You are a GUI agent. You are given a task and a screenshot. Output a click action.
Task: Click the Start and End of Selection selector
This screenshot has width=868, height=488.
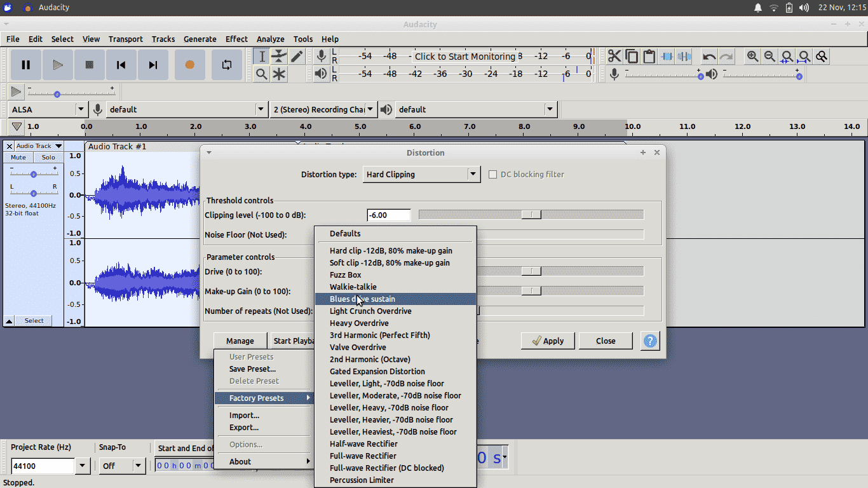(186, 448)
